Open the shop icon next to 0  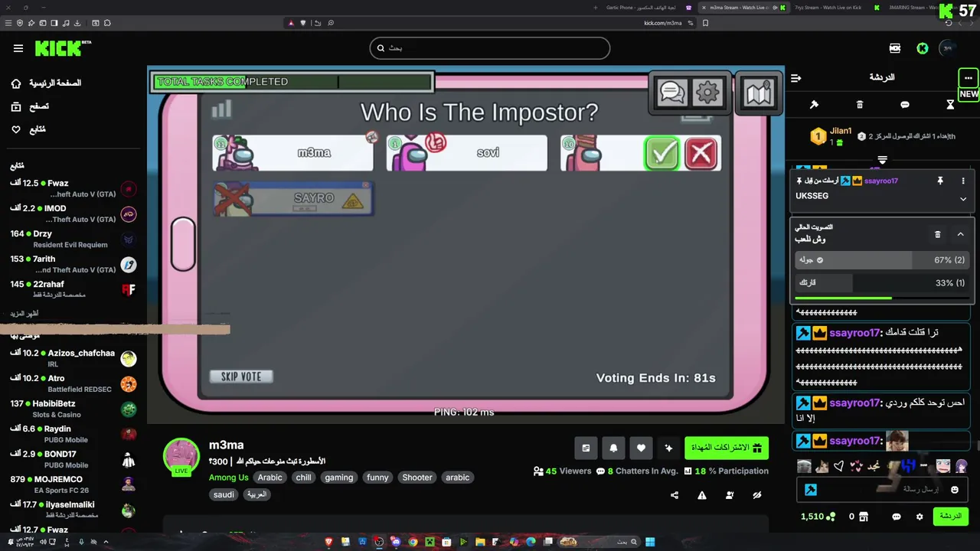click(864, 517)
